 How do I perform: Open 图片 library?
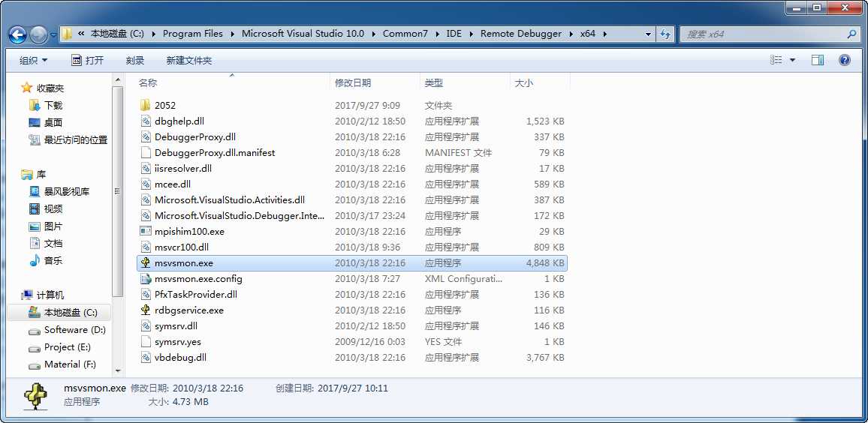click(x=53, y=226)
